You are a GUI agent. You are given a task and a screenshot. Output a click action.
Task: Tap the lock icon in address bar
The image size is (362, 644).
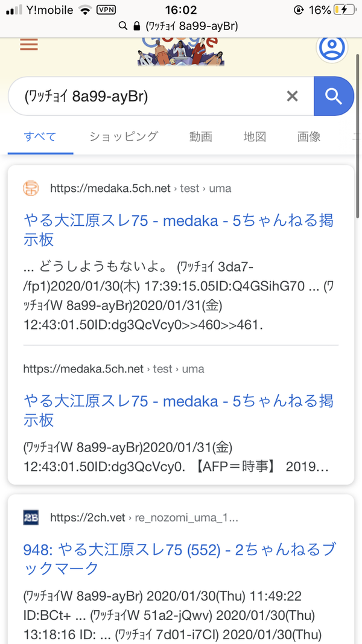coord(136,25)
